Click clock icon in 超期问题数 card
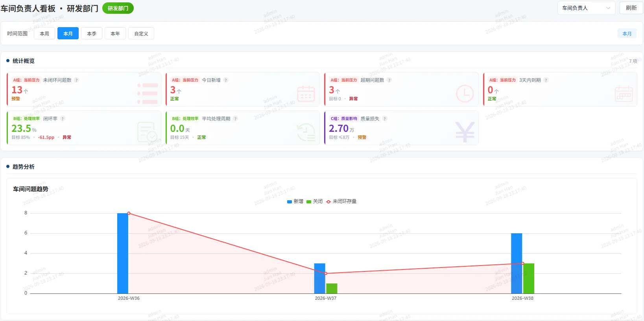The height and width of the screenshot is (321, 644). click(465, 94)
